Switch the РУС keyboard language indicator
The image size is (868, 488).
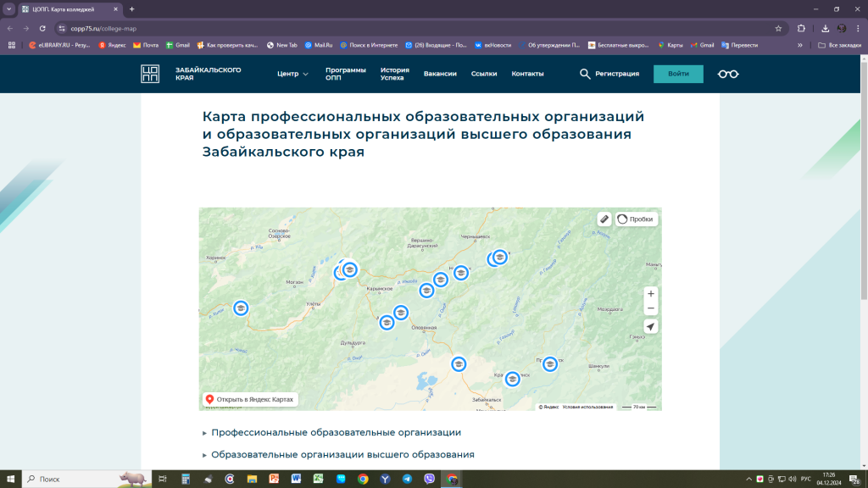click(806, 480)
